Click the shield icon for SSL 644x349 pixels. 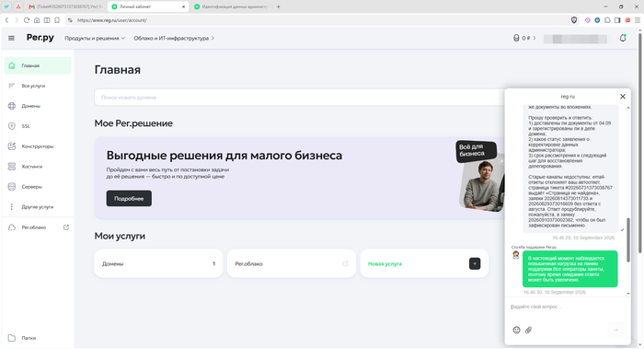[x=12, y=126]
